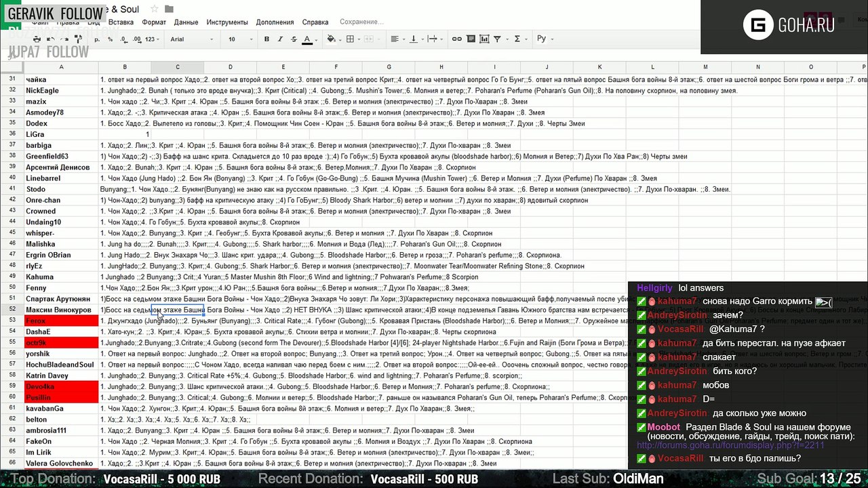Click the functions sigma icon
The height and width of the screenshot is (488, 868).
pyautogui.click(x=517, y=39)
